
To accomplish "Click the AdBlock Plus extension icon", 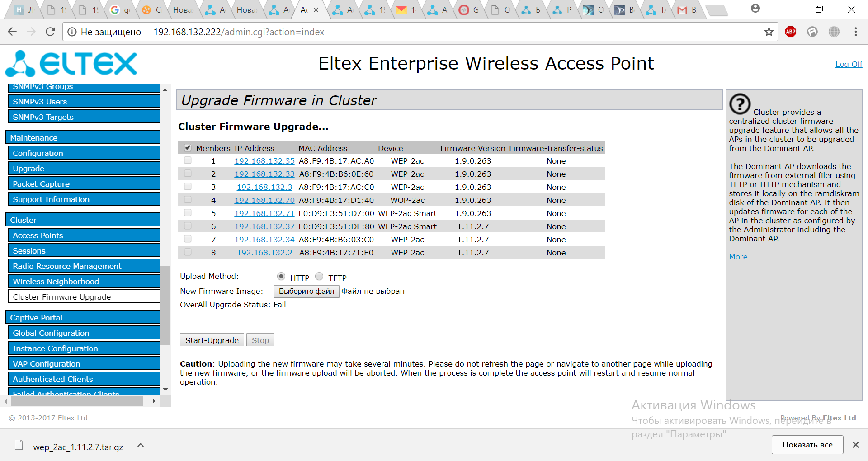I will (x=791, y=32).
